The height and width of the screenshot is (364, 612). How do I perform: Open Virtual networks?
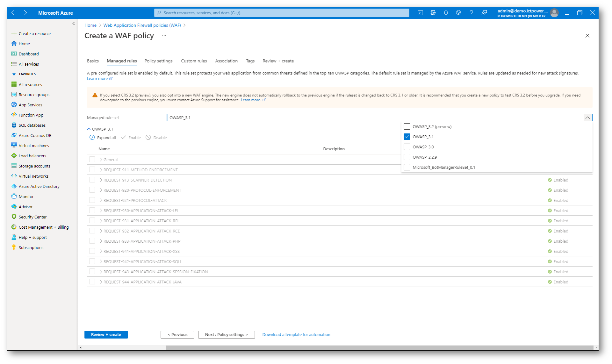pyautogui.click(x=33, y=176)
